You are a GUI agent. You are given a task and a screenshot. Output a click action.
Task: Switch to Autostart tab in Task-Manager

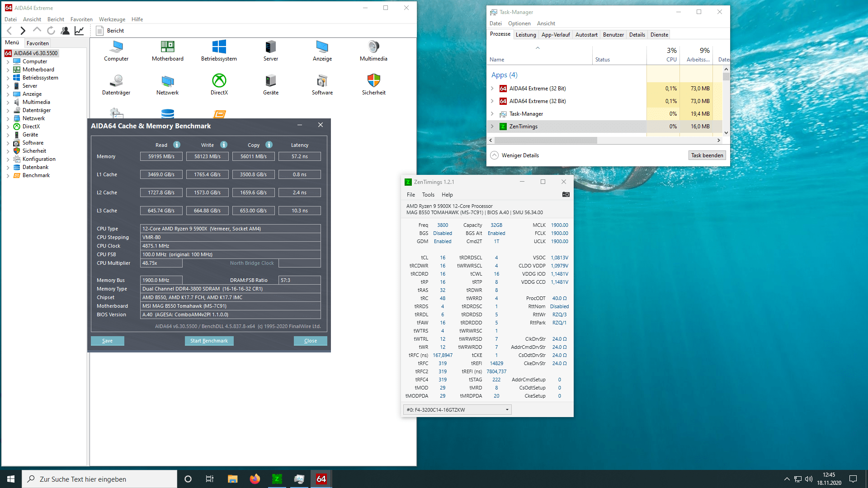586,35
